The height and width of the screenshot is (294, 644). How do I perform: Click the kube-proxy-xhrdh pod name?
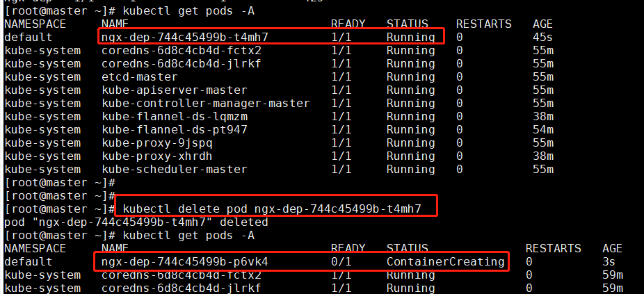pyautogui.click(x=156, y=156)
